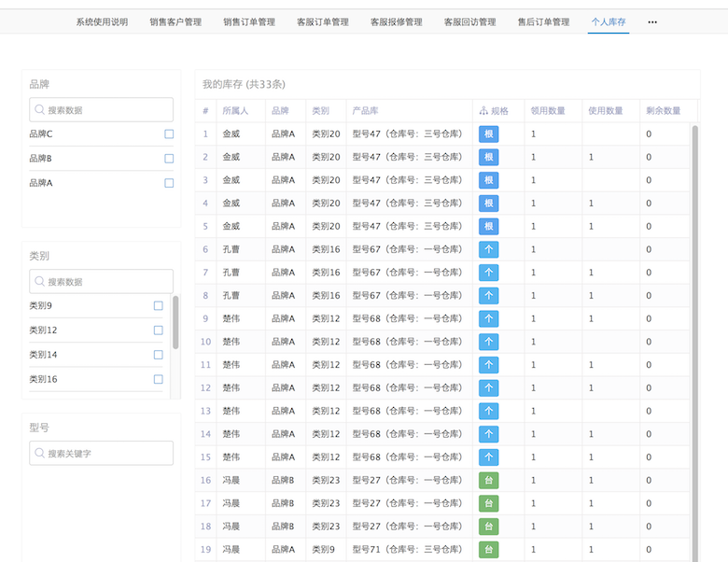The image size is (728, 562).
Task: Click the 类别 list vertical scrollbar
Action: pyautogui.click(x=175, y=322)
